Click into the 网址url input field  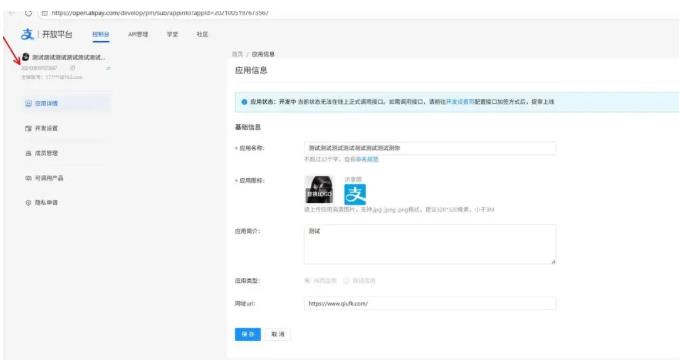(430, 303)
